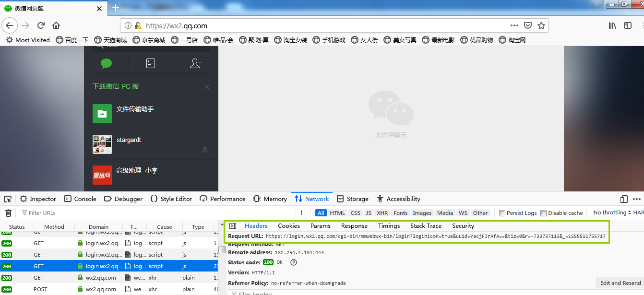Filter requests by JS

(x=368, y=213)
